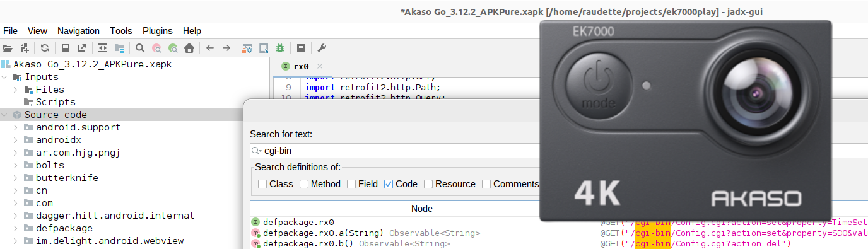
Task: Enable the Resource search checkbox
Action: (428, 184)
